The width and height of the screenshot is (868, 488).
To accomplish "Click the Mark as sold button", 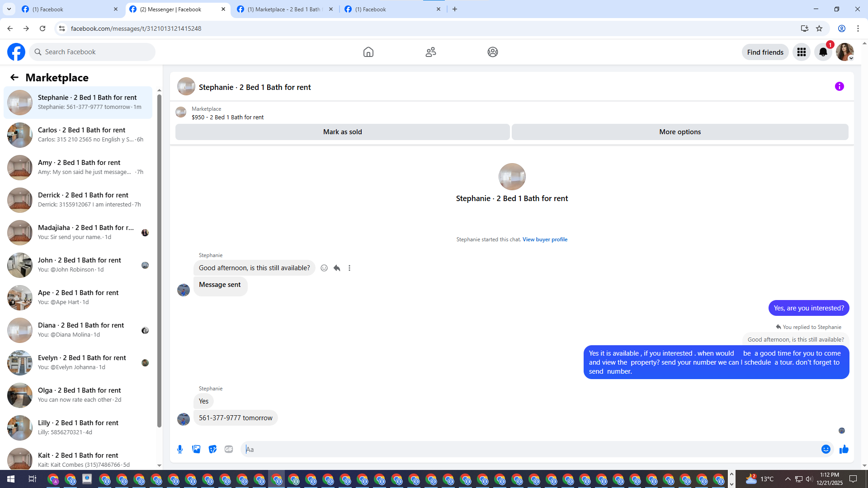I will pyautogui.click(x=342, y=132).
